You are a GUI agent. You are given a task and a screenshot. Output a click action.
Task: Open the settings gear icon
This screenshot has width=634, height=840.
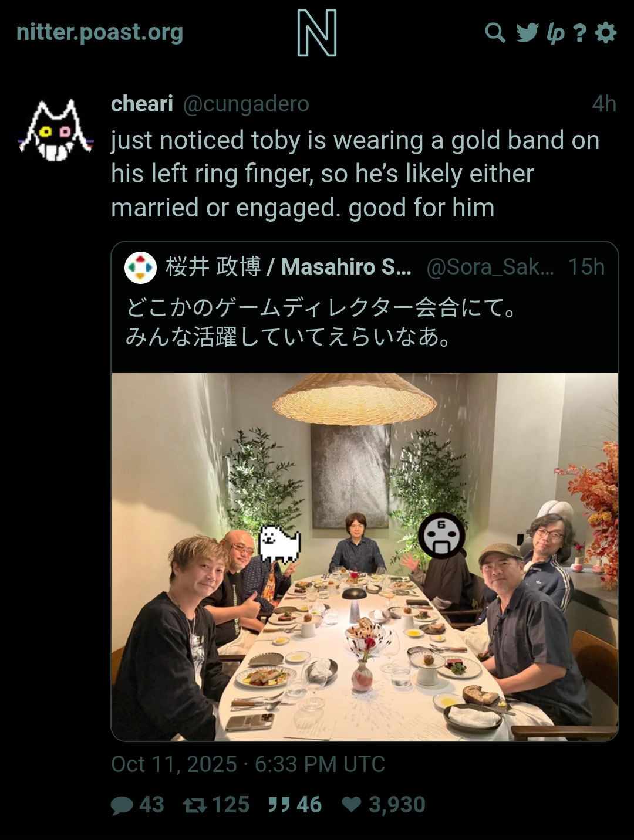tap(606, 33)
